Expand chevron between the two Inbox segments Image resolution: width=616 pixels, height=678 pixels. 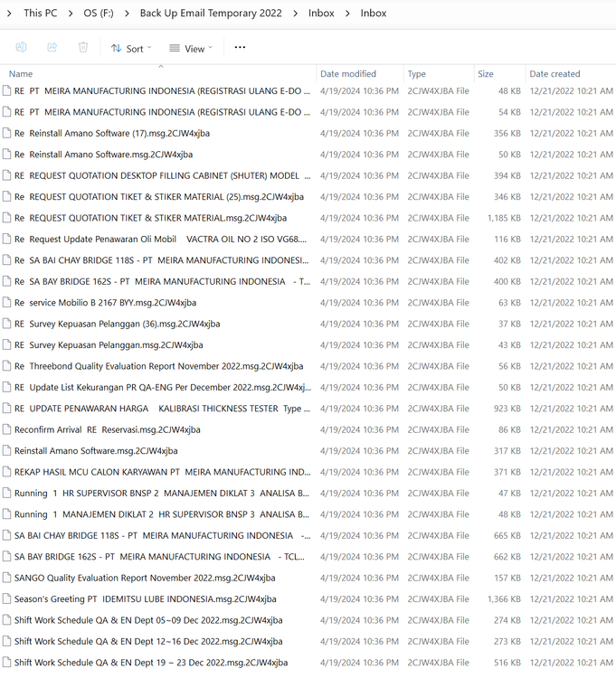coord(347,14)
